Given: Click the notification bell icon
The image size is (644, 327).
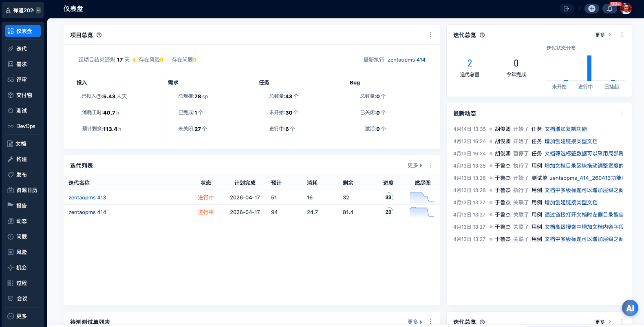Looking at the screenshot, I should [609, 9].
